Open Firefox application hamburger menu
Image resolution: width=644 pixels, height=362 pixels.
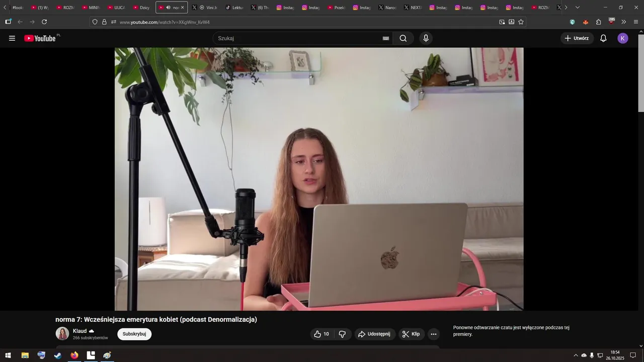636,22
